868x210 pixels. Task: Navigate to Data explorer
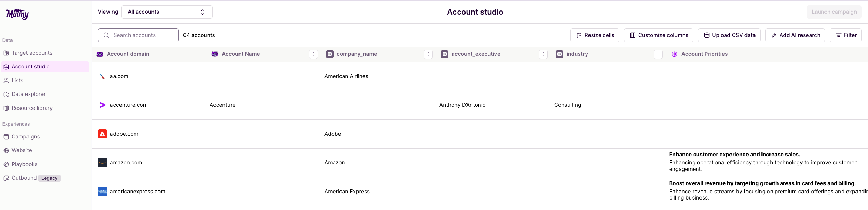(45, 94)
